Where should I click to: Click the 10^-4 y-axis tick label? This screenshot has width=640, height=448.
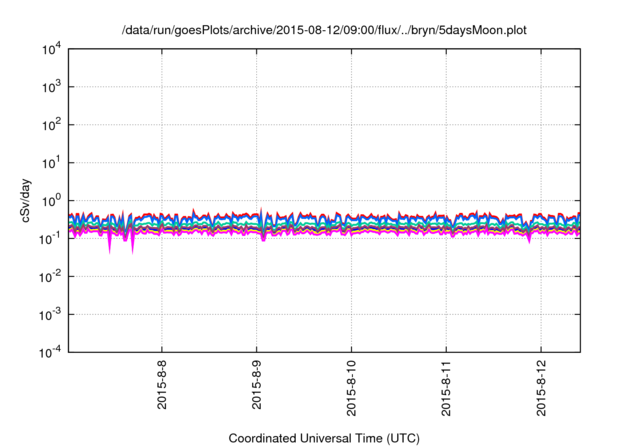(x=50, y=353)
